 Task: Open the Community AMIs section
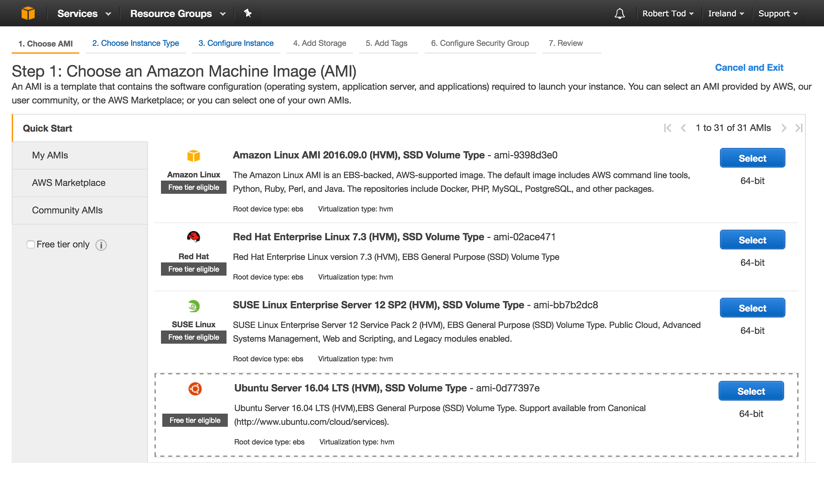[67, 210]
